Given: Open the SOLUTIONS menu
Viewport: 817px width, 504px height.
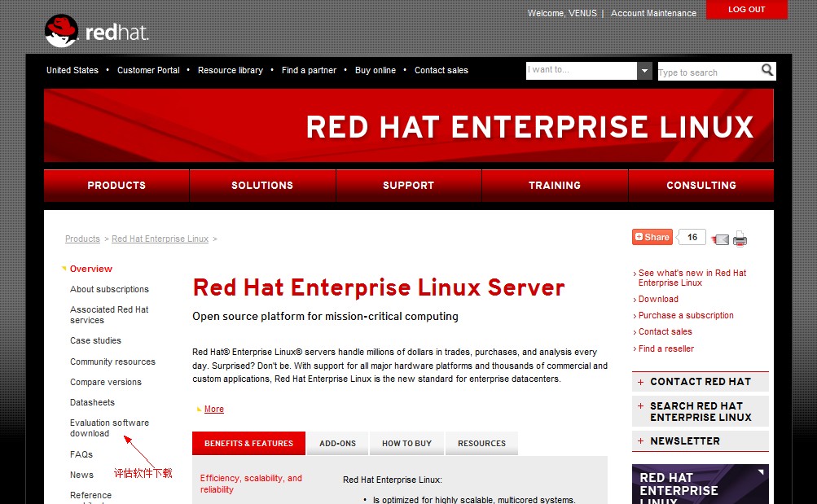Looking at the screenshot, I should pyautogui.click(x=262, y=186).
